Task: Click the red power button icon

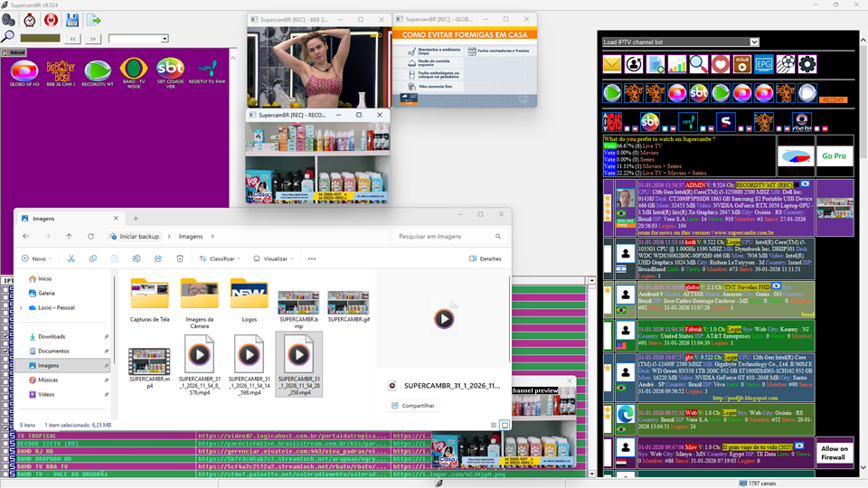Action: pos(52,19)
